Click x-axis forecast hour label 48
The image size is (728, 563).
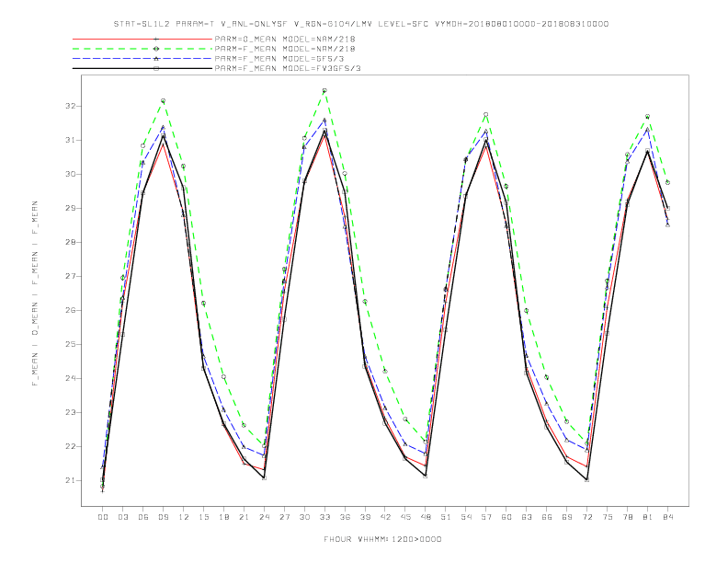coord(426,517)
